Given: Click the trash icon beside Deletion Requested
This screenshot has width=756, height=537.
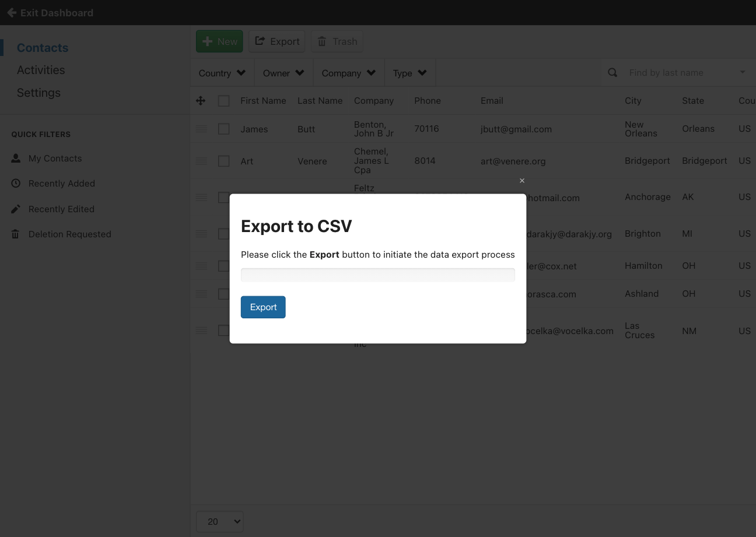Looking at the screenshot, I should [x=16, y=234].
